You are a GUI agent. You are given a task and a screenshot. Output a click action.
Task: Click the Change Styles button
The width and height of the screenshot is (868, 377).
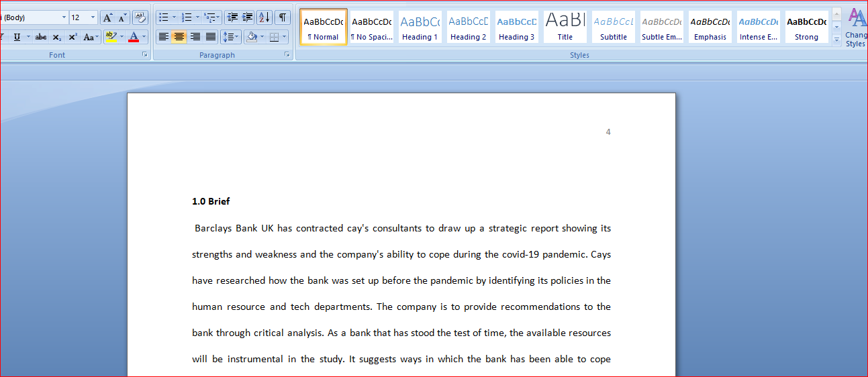click(x=856, y=28)
